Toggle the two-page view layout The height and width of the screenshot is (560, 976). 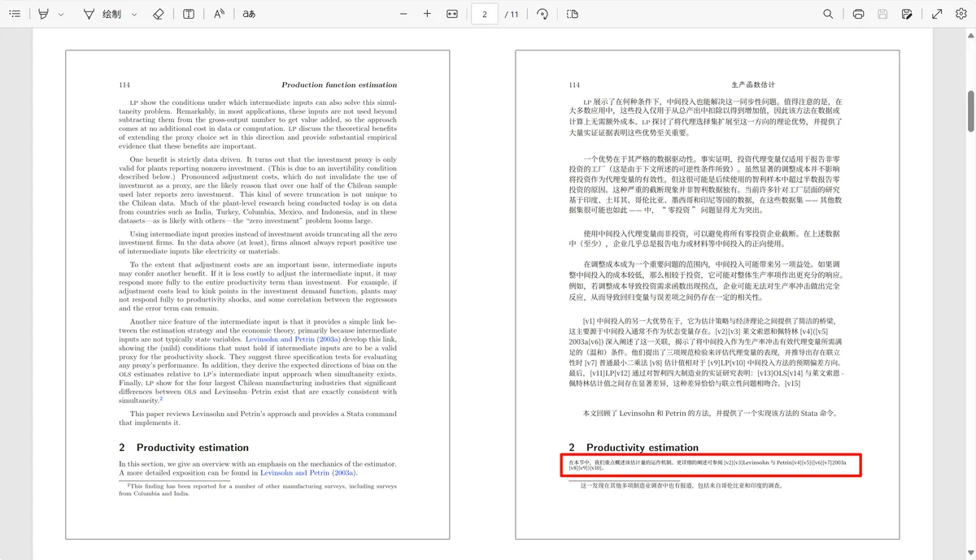572,14
